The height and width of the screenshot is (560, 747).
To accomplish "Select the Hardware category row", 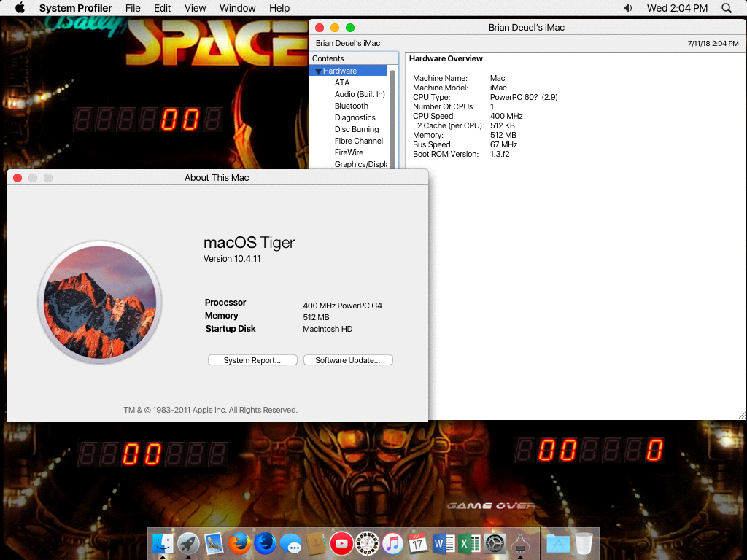I will [349, 71].
